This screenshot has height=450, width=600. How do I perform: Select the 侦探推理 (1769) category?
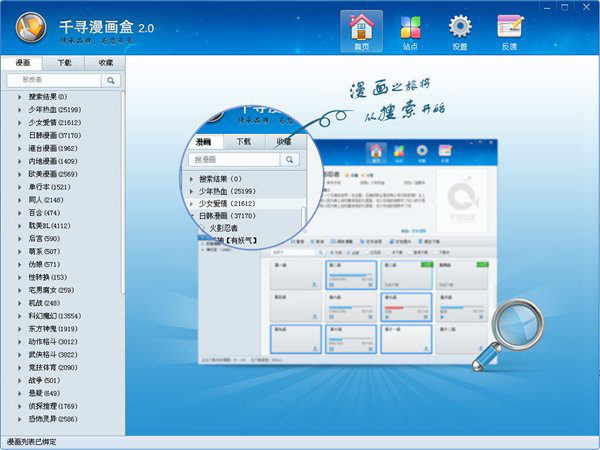pyautogui.click(x=53, y=406)
